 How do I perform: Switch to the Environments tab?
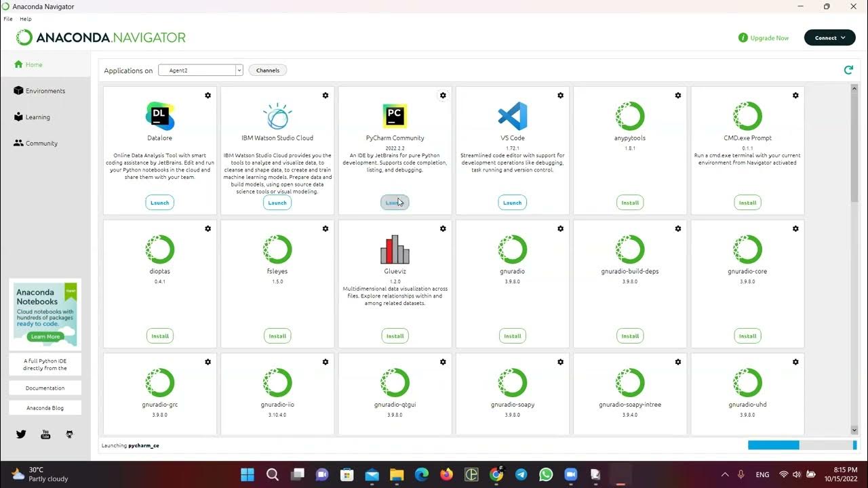[45, 91]
